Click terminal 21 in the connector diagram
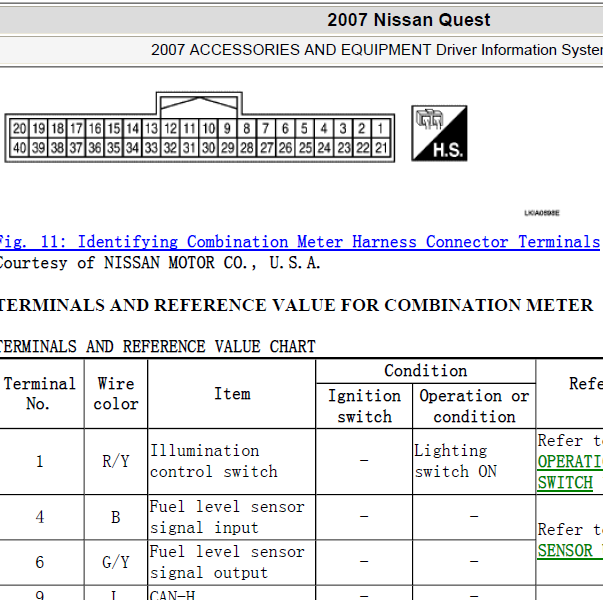This screenshot has height=600, width=603. tap(381, 148)
